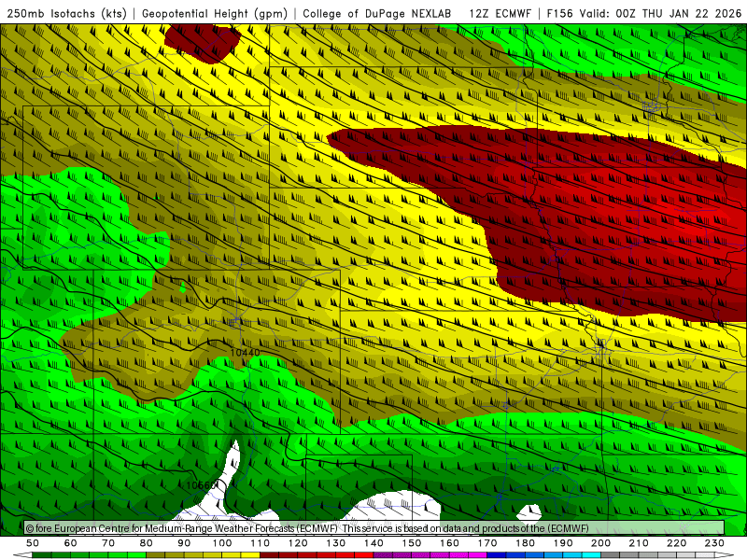
Task: Pick the bright yellow swatch left of 110
Action: coord(250,555)
